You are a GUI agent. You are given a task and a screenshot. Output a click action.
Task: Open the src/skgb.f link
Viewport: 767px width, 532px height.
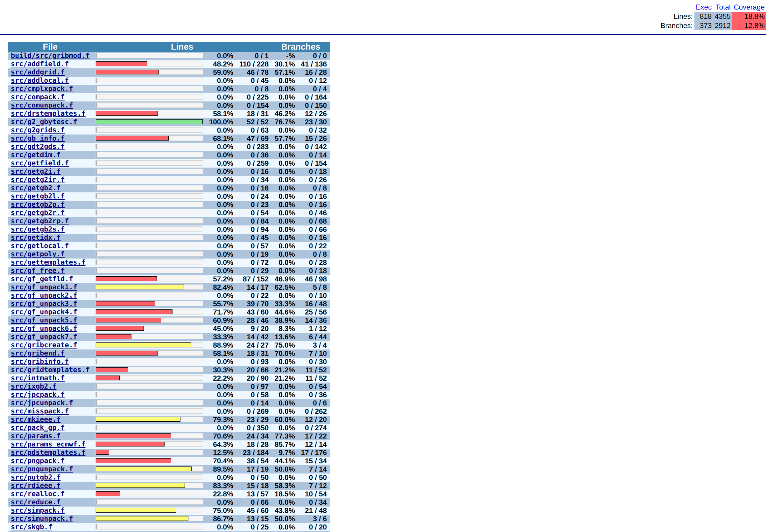tap(32, 527)
